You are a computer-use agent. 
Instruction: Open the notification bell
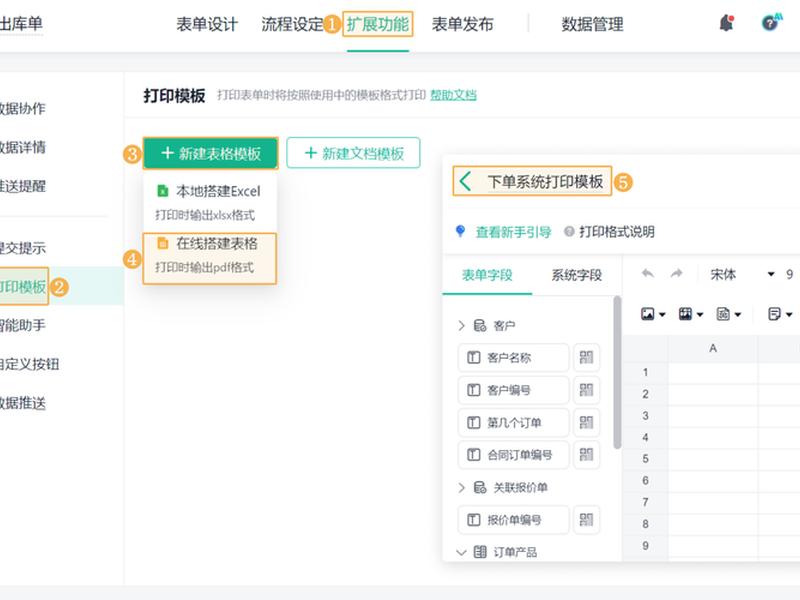(727, 22)
